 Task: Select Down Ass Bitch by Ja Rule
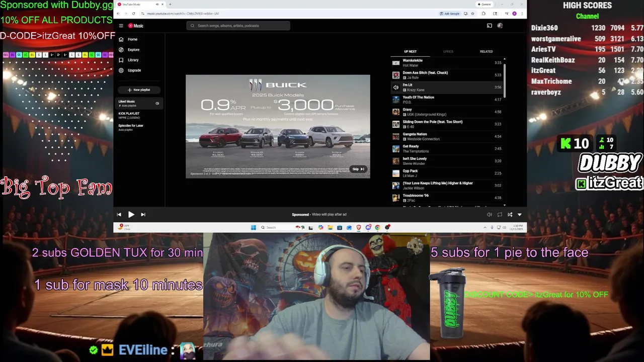click(447, 75)
